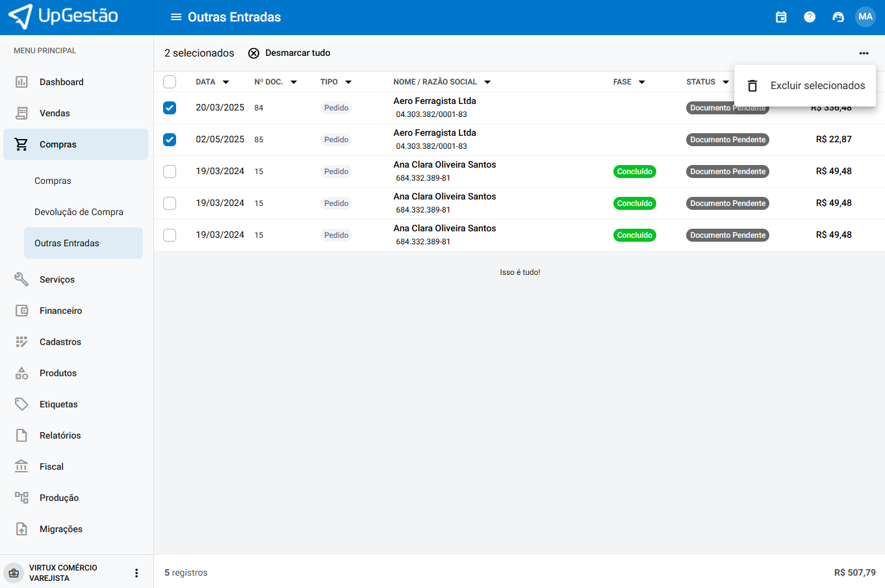Open the TIPO column dropdown
The image size is (885, 588).
pyautogui.click(x=348, y=82)
